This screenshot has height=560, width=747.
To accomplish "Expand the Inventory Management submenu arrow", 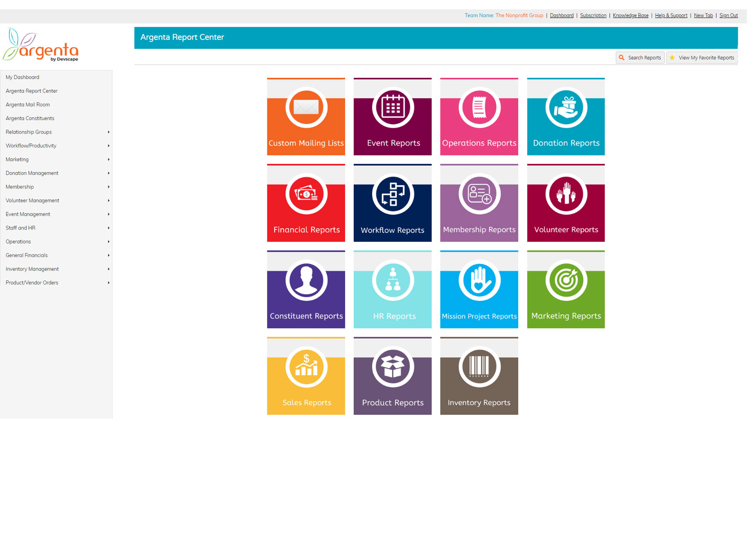I will tap(109, 269).
